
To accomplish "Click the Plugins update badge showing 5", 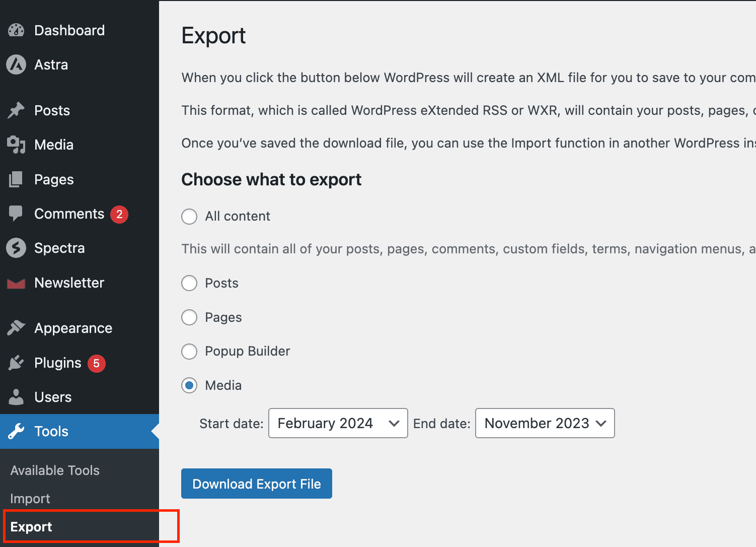I will point(97,363).
